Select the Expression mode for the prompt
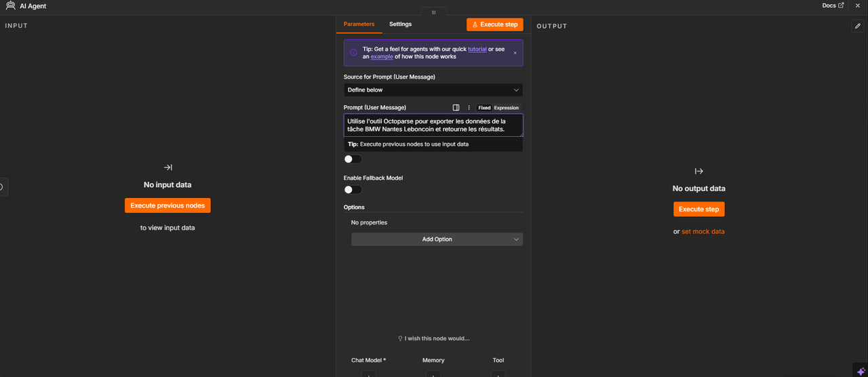This screenshot has width=868, height=377. point(506,108)
